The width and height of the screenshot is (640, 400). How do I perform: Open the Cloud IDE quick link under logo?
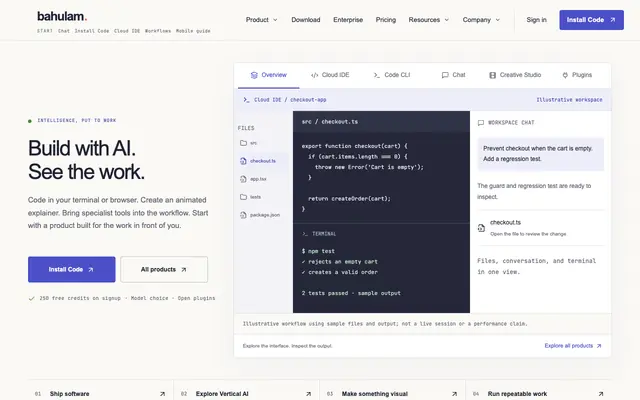click(127, 31)
